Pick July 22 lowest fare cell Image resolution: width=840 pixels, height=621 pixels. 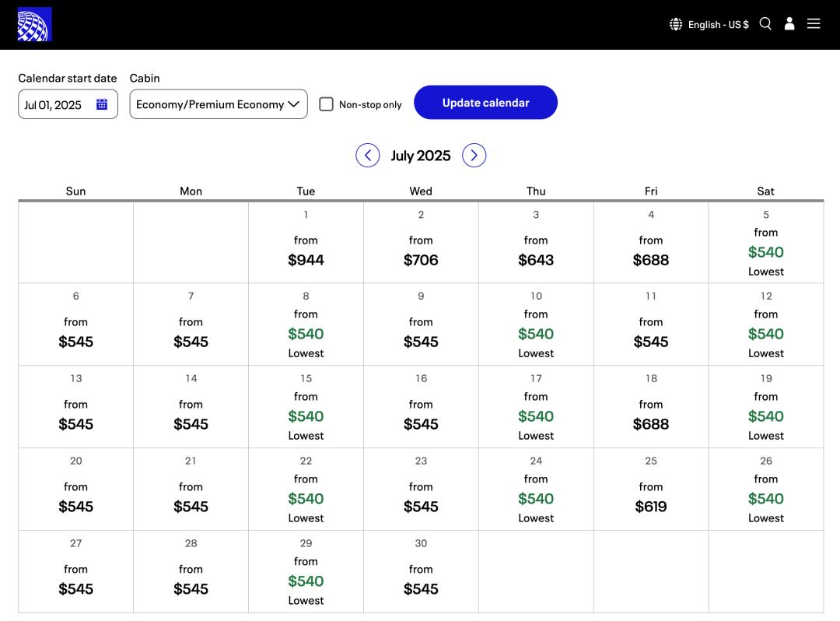306,498
